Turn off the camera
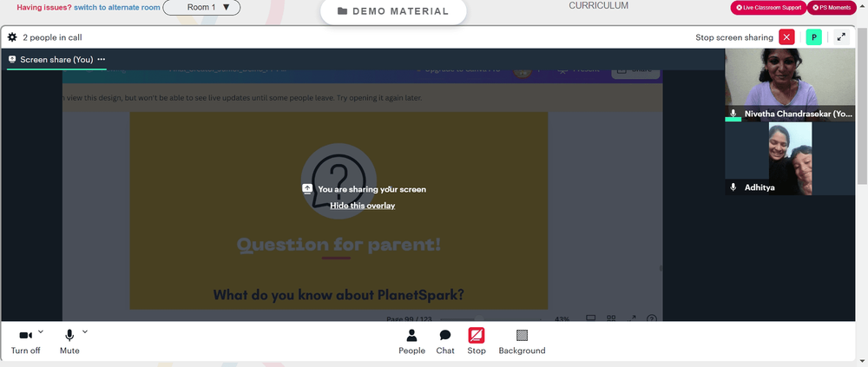Viewport: 868px width, 367px height. [25, 342]
